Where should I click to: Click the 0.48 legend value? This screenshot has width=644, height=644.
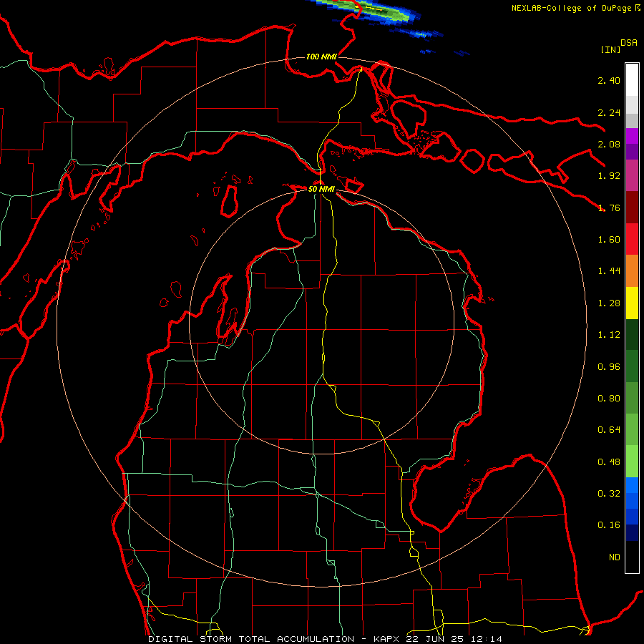click(609, 462)
